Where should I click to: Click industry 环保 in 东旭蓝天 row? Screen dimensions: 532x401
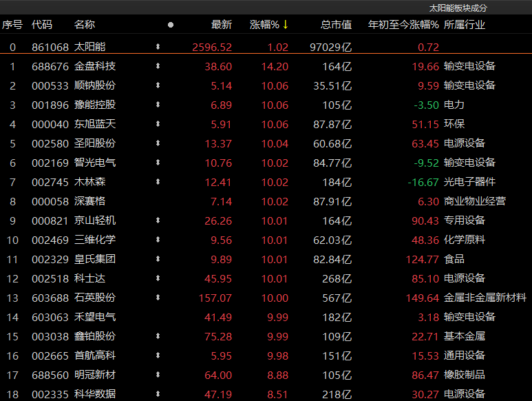pos(454,124)
